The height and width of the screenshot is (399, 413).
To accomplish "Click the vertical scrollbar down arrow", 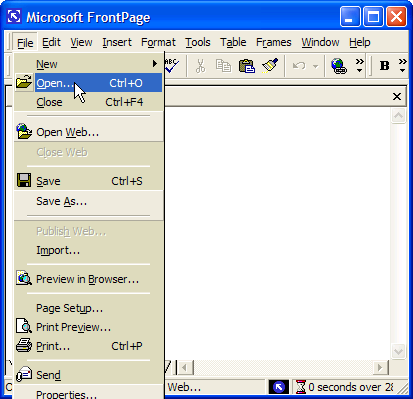I will (398, 351).
